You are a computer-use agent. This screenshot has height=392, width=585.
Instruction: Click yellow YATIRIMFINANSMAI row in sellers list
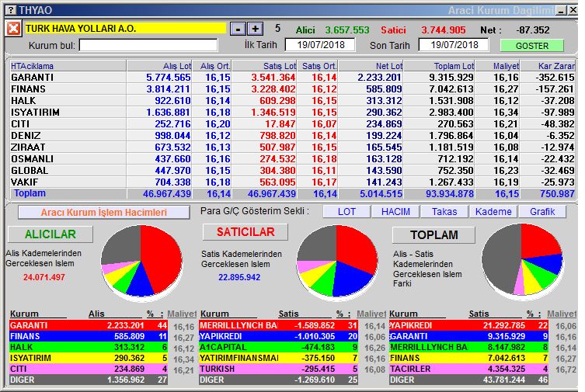tap(278, 358)
